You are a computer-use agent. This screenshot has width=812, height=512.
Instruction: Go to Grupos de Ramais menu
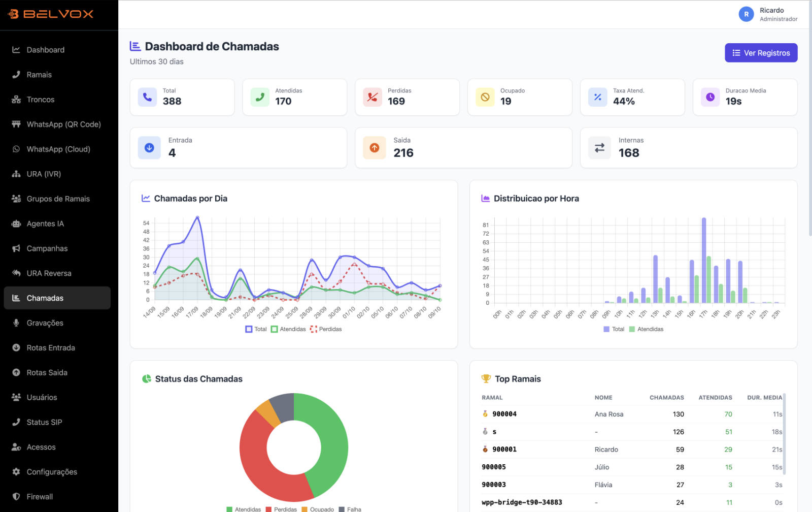pos(57,199)
